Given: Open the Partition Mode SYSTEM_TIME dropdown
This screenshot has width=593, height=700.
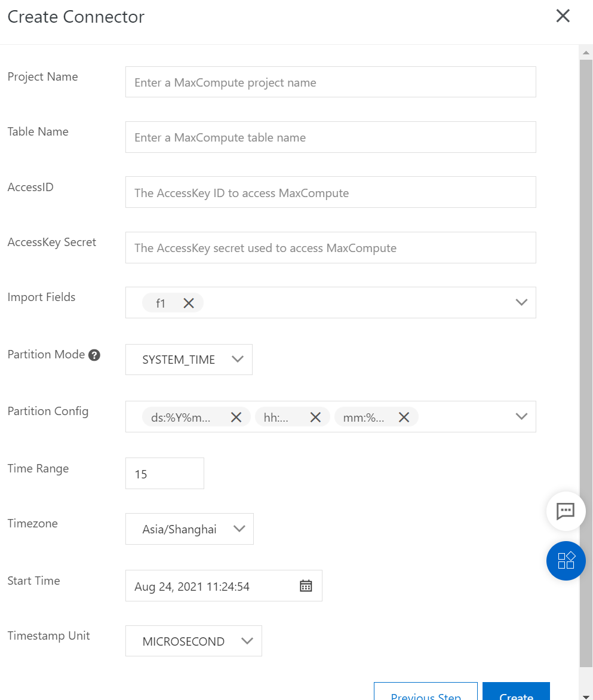Looking at the screenshot, I should pos(189,360).
